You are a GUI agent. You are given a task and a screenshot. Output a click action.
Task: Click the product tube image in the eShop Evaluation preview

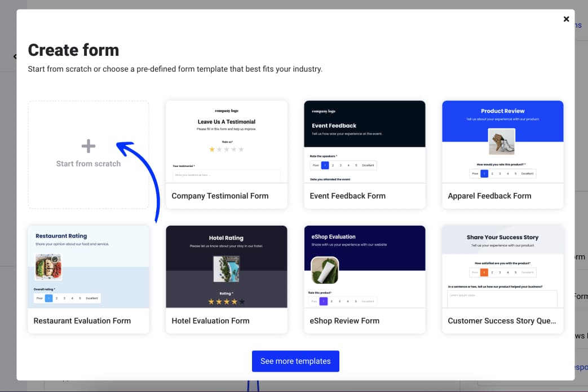[x=325, y=270]
